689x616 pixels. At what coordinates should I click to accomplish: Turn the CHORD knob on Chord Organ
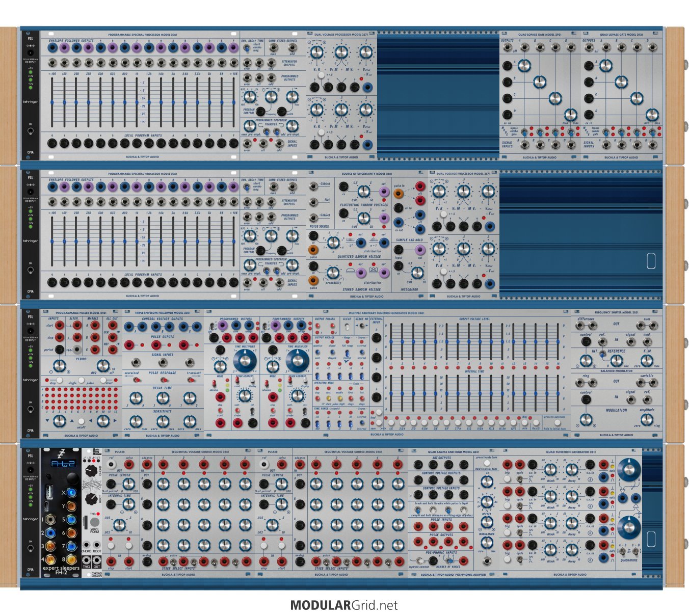coord(91,471)
